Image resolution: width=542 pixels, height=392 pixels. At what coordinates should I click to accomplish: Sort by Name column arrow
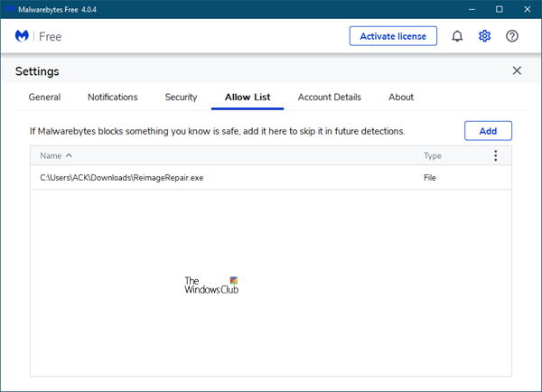pos(69,155)
